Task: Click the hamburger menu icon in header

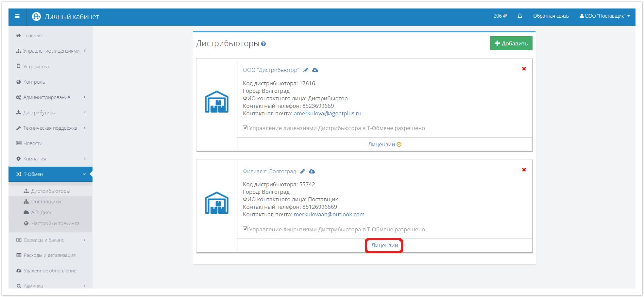Action: point(17,16)
